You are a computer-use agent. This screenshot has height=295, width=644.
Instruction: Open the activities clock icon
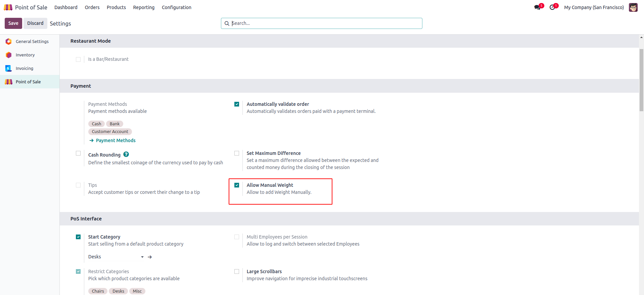(x=552, y=7)
